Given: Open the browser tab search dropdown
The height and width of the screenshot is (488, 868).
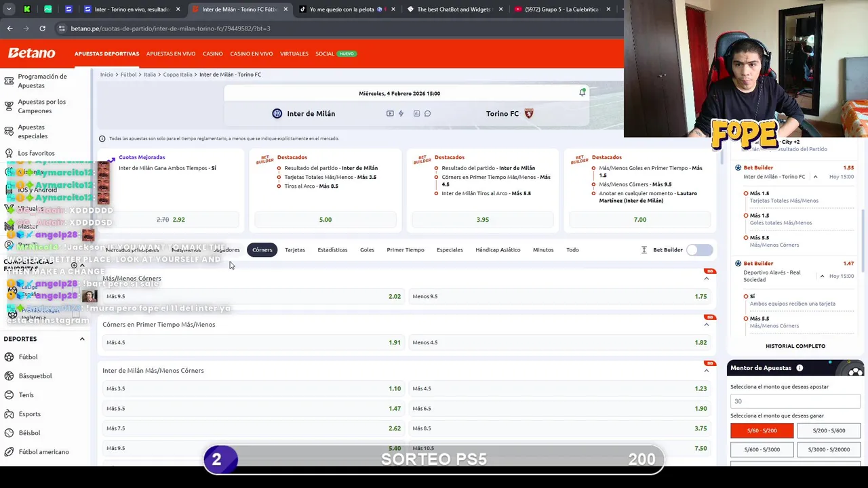Looking at the screenshot, I should (9, 9).
